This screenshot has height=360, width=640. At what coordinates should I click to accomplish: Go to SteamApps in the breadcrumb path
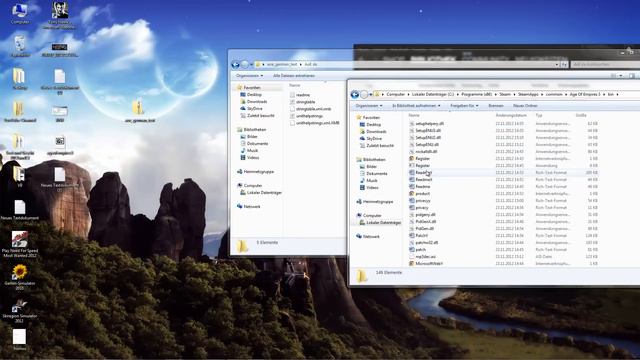[528, 94]
